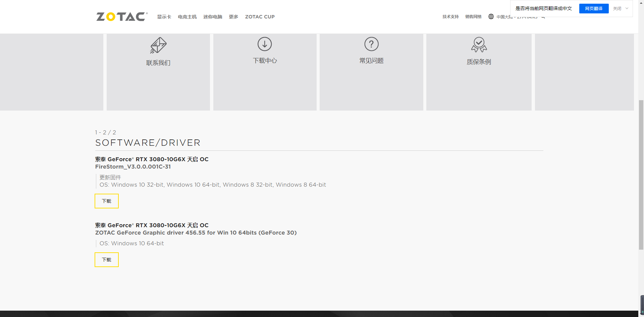The width and height of the screenshot is (644, 317).
Task: Open the 显示卡 menu
Action: pos(164,17)
